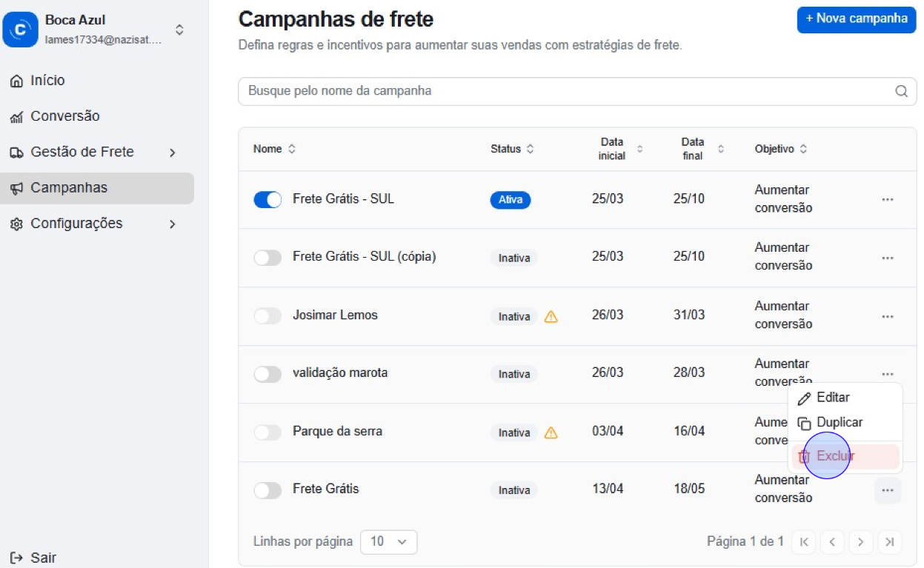Click the search magnifier icon
This screenshot has height=568, width=924.
pos(901,91)
